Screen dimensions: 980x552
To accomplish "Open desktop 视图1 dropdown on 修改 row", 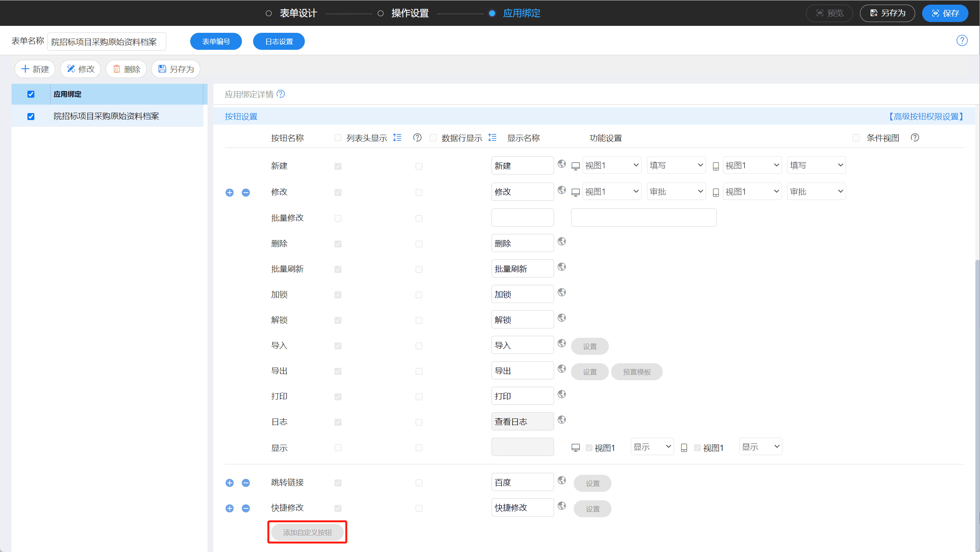I will click(612, 191).
